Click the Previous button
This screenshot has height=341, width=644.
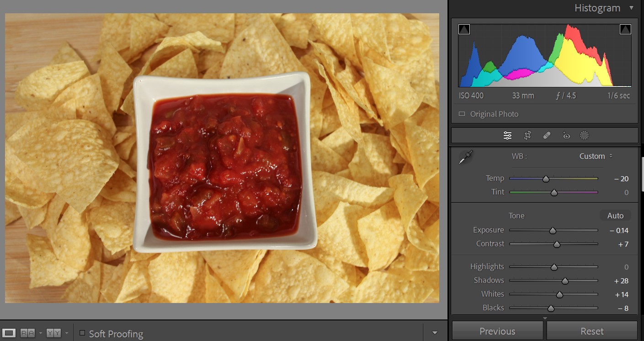(497, 331)
